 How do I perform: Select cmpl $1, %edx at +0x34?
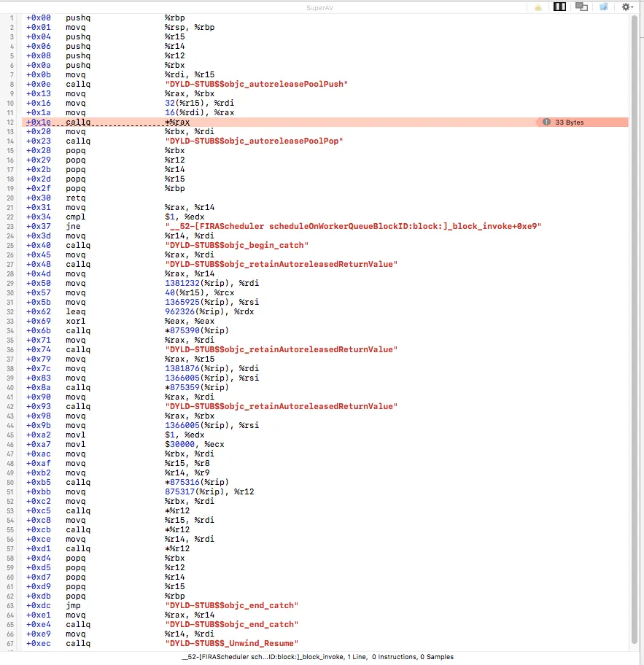click(325, 217)
